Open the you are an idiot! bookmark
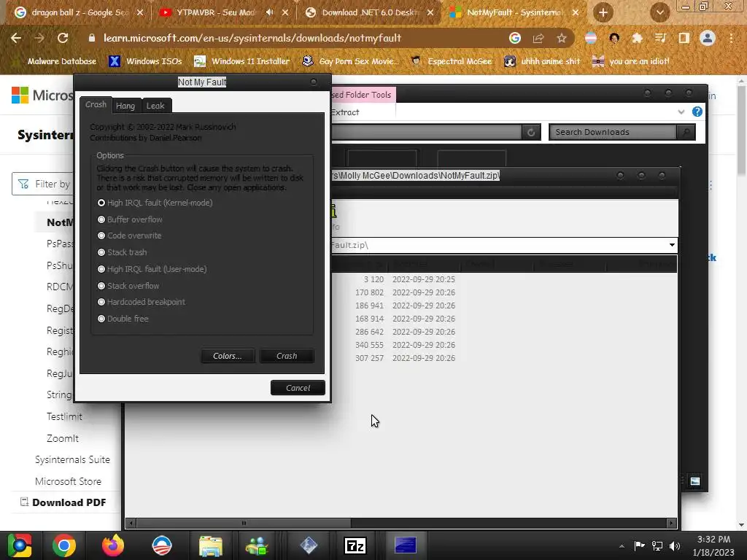This screenshot has height=560, width=747. tap(631, 61)
